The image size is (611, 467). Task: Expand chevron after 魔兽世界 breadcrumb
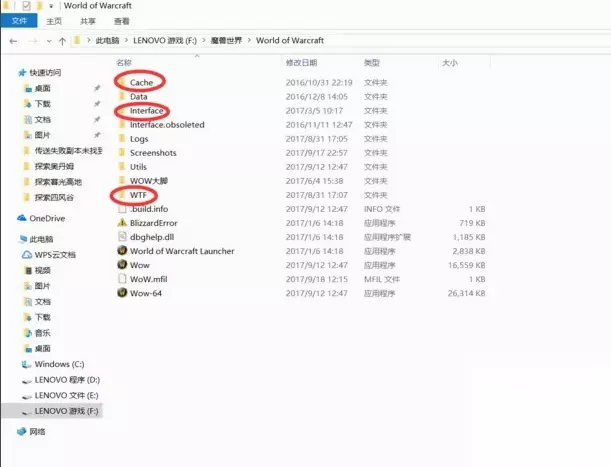coord(249,40)
